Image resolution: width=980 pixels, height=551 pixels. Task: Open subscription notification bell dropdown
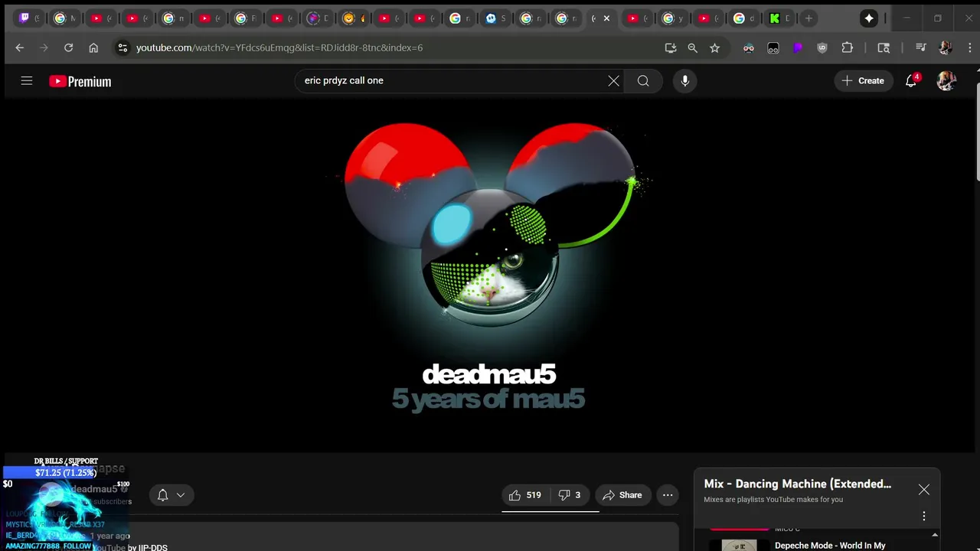[x=171, y=495]
